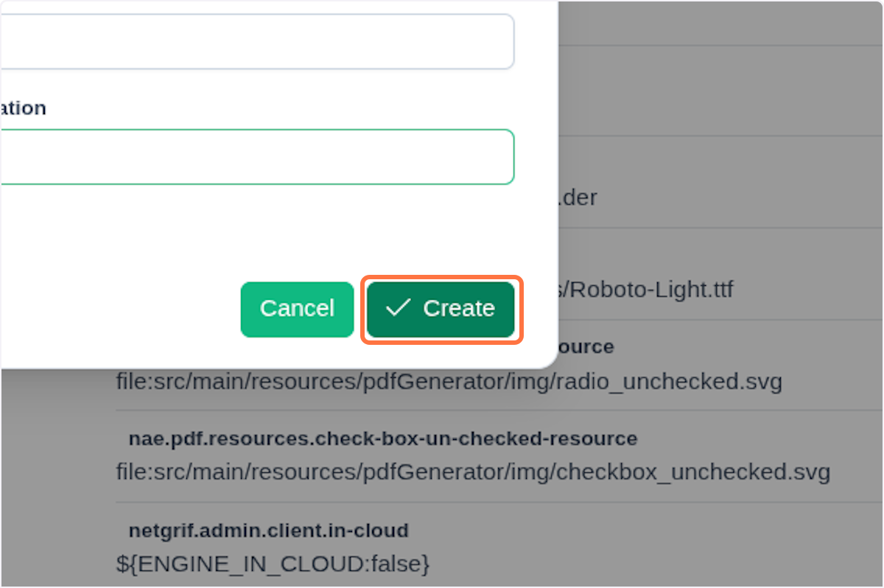Click the "Create" text label on button
884x588 pixels.
point(458,308)
